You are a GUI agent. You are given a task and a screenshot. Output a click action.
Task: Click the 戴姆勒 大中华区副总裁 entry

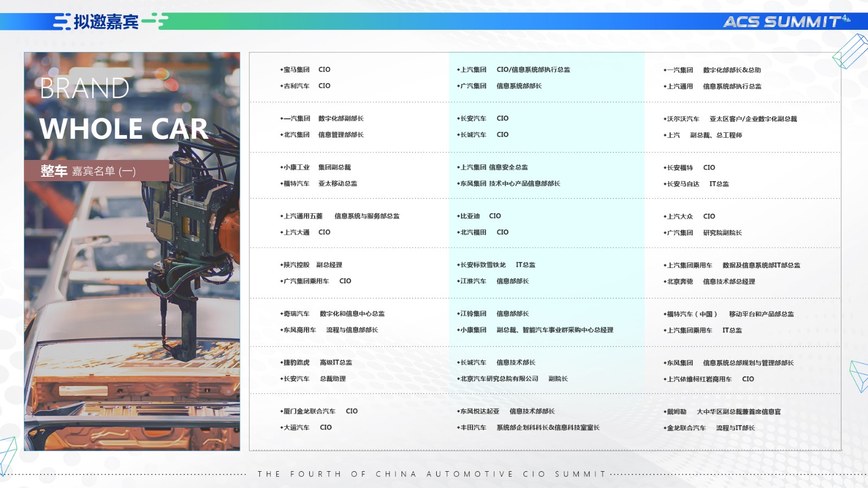click(x=722, y=412)
